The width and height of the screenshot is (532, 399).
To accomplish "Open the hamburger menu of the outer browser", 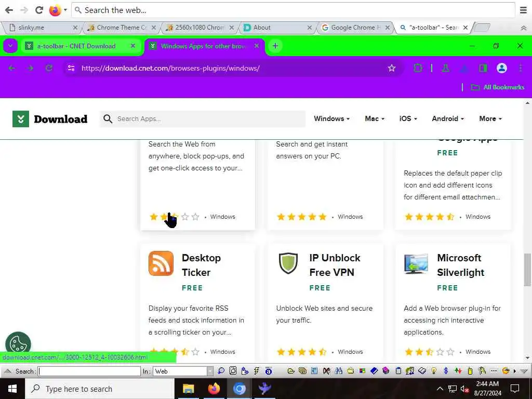I will [x=524, y=10].
